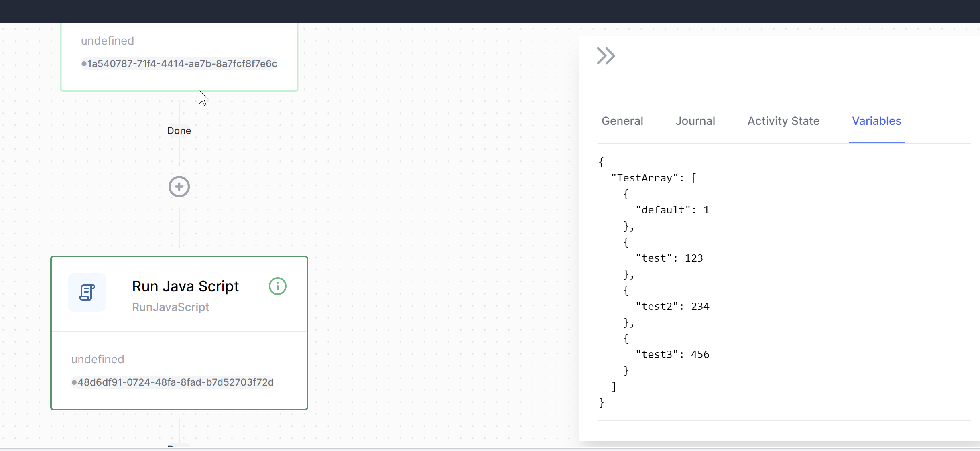Collapse the details panel using the double-chevron icon
The image size is (980, 451).
tap(605, 56)
